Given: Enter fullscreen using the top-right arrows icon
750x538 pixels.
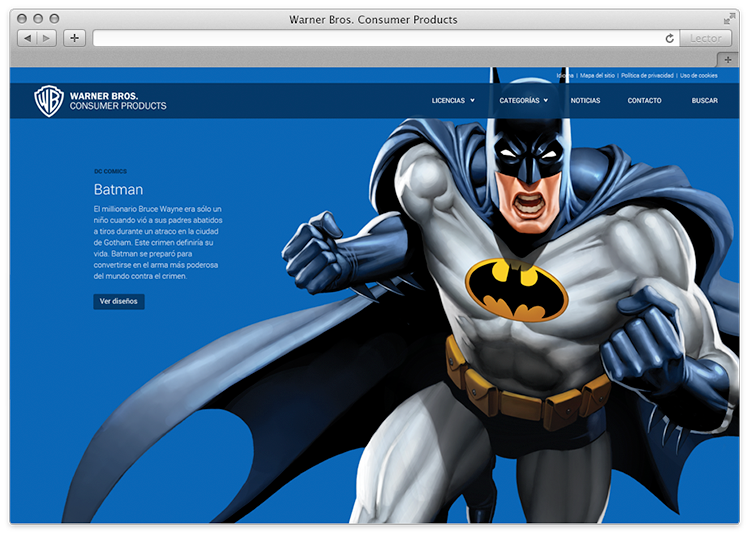Looking at the screenshot, I should pos(729,19).
